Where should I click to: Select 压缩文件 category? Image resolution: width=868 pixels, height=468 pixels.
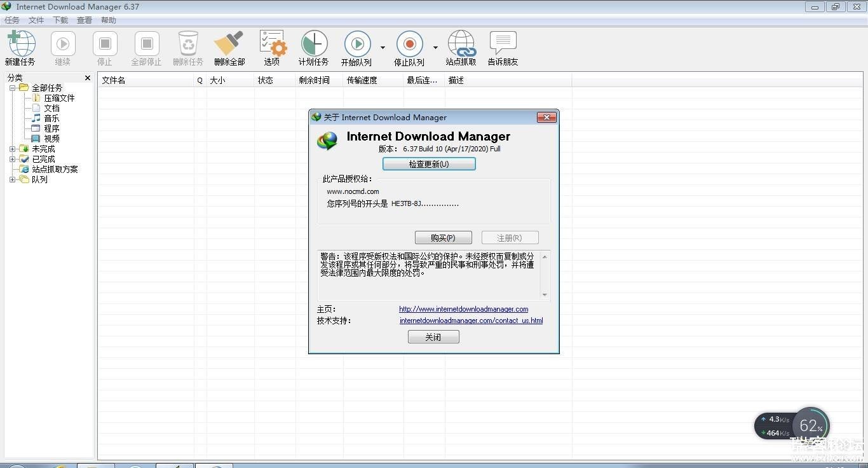coord(59,98)
